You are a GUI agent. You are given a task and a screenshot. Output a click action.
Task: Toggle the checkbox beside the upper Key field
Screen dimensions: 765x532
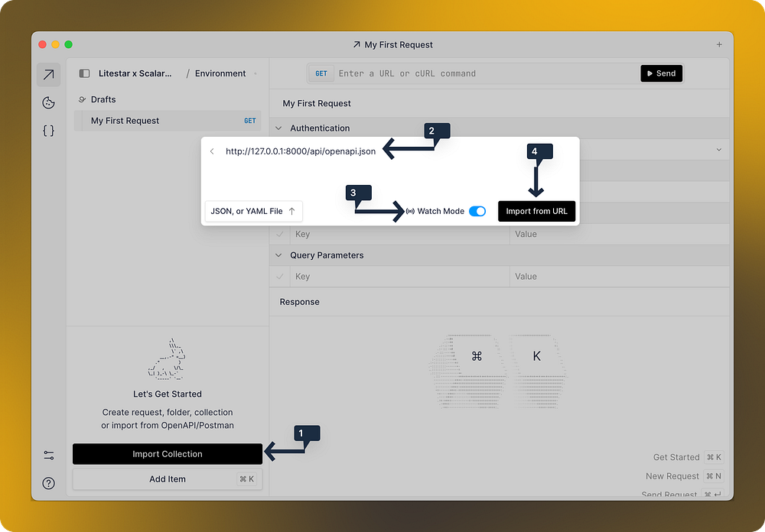click(279, 234)
